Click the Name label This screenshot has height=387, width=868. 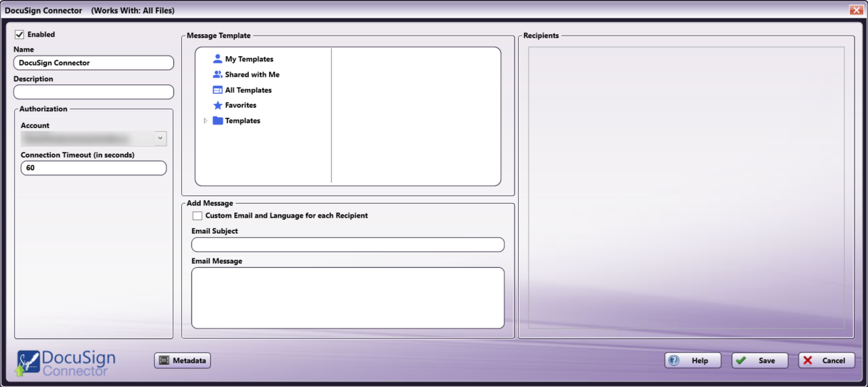click(x=23, y=50)
